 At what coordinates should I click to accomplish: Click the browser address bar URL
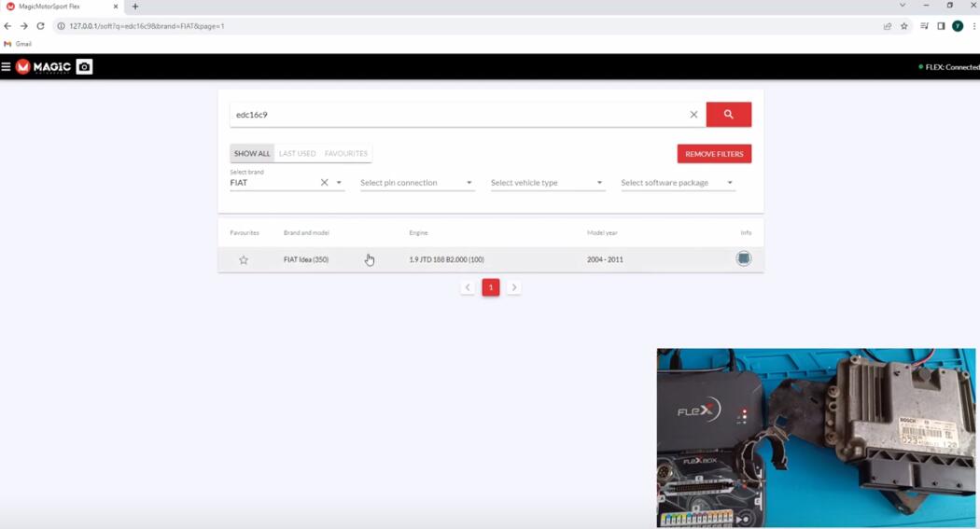(x=147, y=26)
